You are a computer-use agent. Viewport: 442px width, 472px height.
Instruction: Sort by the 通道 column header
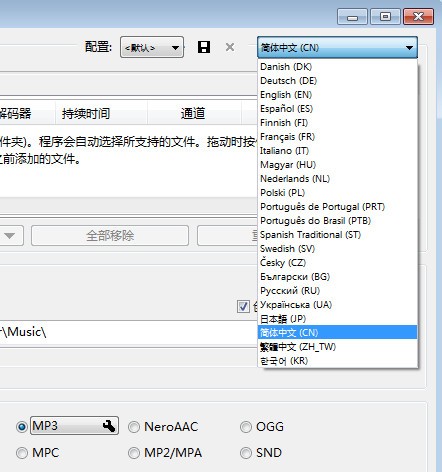(194, 114)
